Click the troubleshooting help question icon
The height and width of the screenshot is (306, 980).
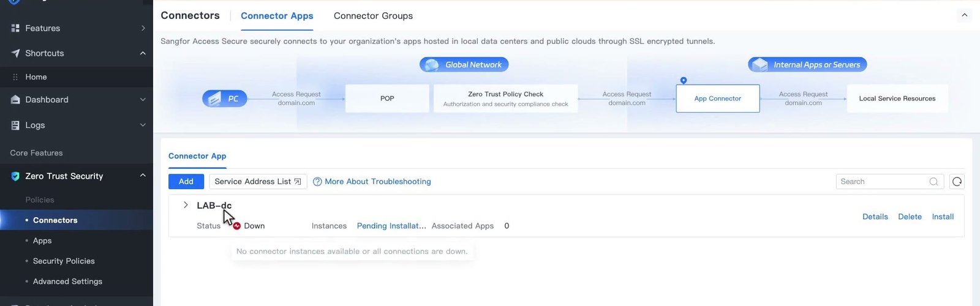(x=317, y=182)
